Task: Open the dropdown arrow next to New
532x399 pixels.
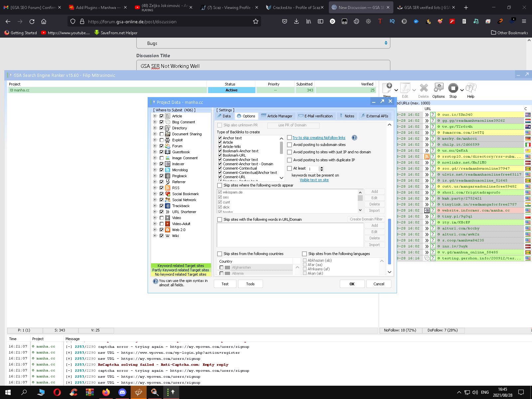Action: [x=396, y=90]
